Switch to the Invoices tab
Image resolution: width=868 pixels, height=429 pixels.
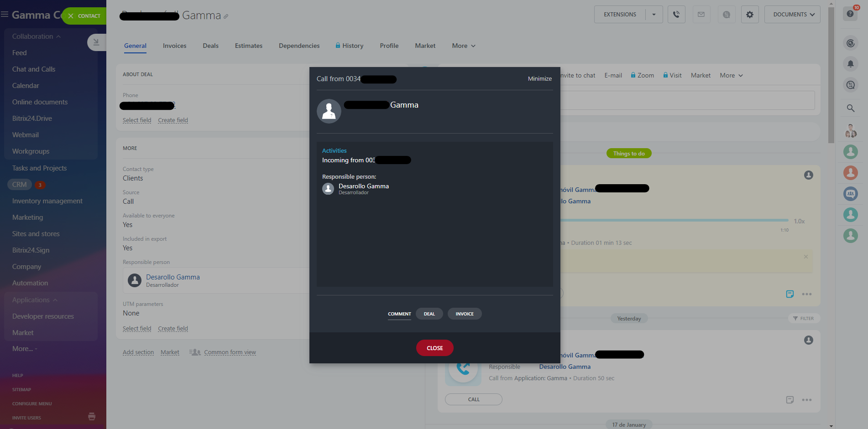point(174,46)
